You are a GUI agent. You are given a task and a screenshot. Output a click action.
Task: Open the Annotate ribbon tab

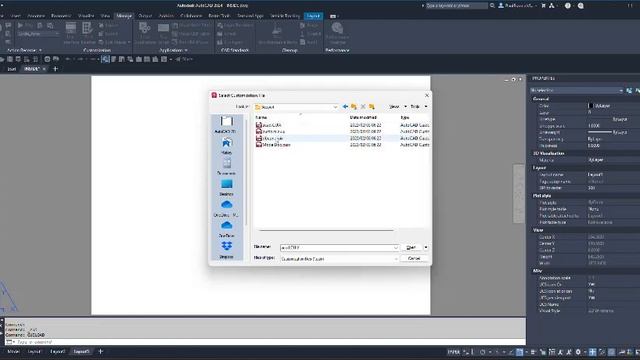tap(36, 16)
